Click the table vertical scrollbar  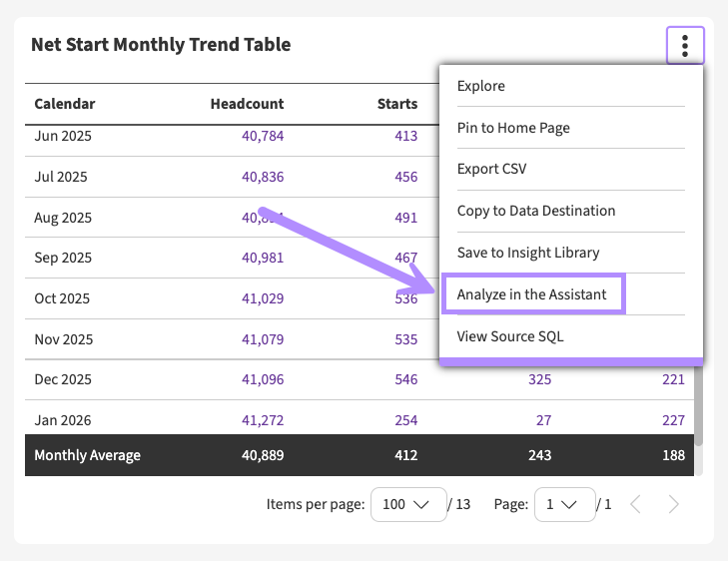[699, 399]
